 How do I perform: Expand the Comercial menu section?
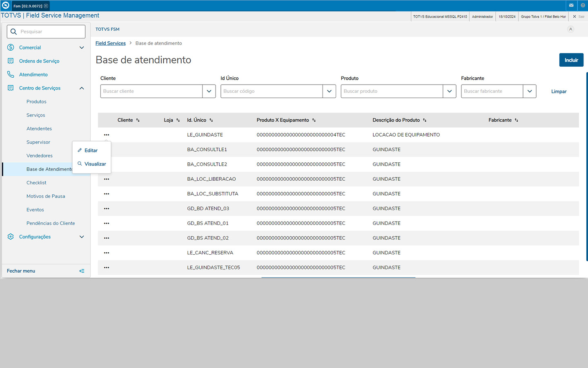coord(82,47)
